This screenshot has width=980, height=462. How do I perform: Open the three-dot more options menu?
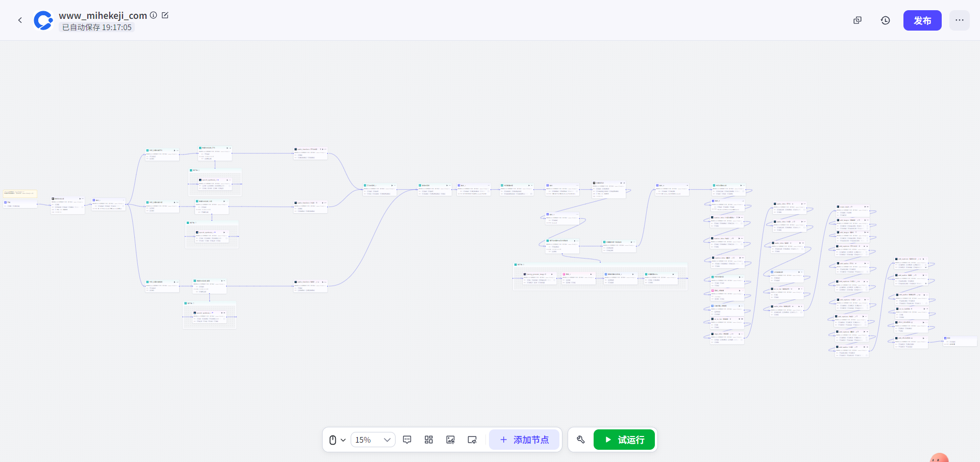tap(959, 20)
